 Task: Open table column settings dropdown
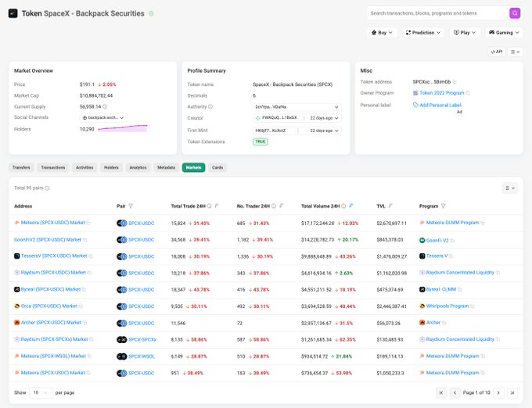pos(510,188)
